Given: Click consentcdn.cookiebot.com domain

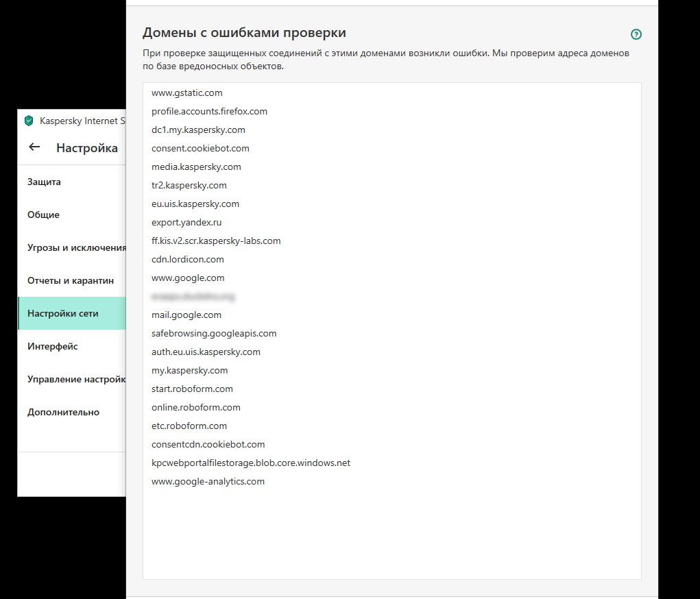Looking at the screenshot, I should (x=392, y=445).
